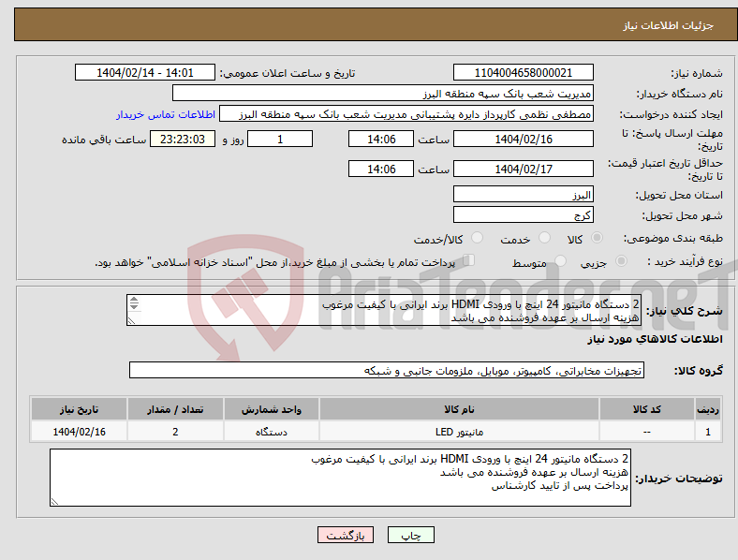Click the شماره نیاز field 1104004658000021
This screenshot has width=738, height=560.
(524, 72)
